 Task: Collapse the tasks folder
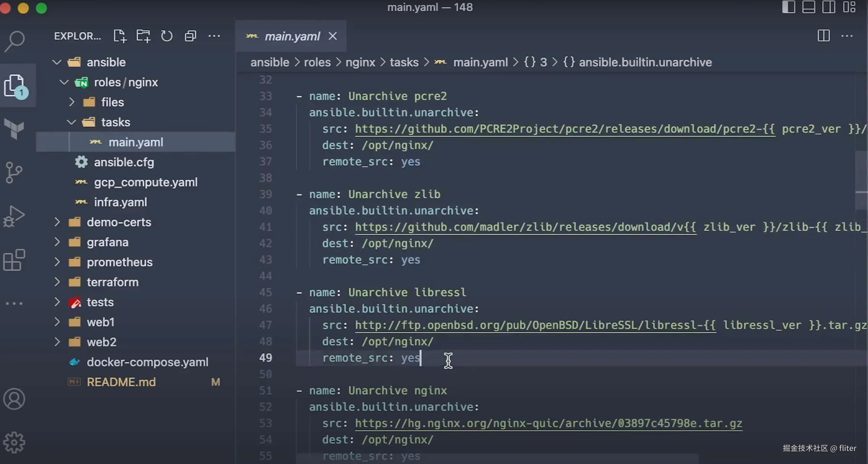115,122
